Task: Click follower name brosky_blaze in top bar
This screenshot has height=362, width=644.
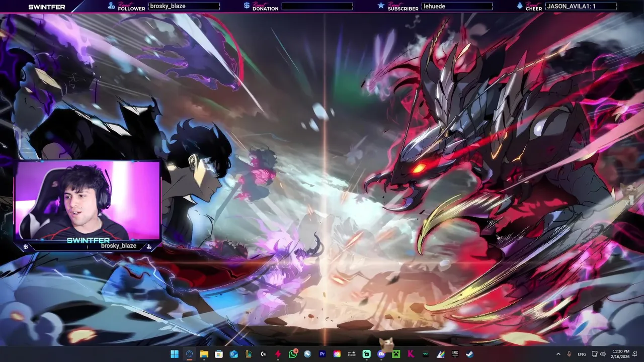Action: pyautogui.click(x=168, y=7)
